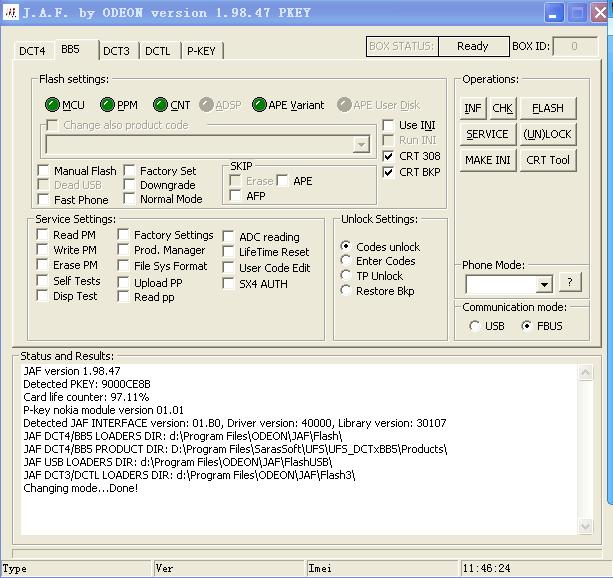Switch to the DCTL tab

point(158,51)
